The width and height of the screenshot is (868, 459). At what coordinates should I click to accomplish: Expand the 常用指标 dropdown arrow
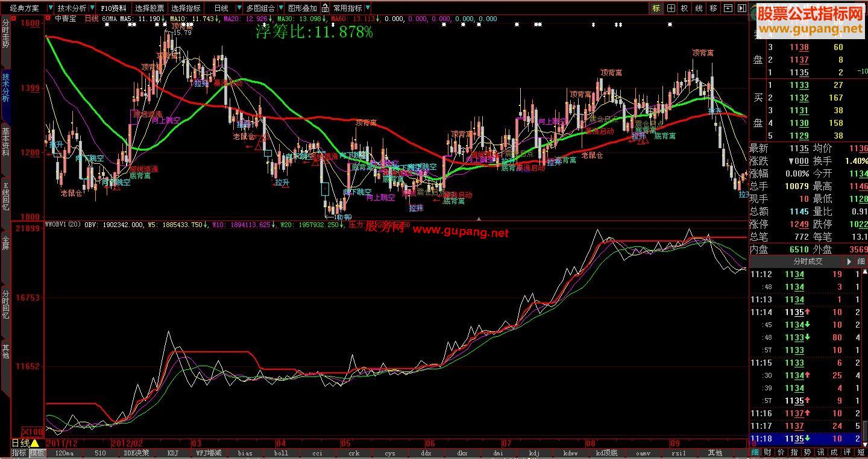click(368, 8)
